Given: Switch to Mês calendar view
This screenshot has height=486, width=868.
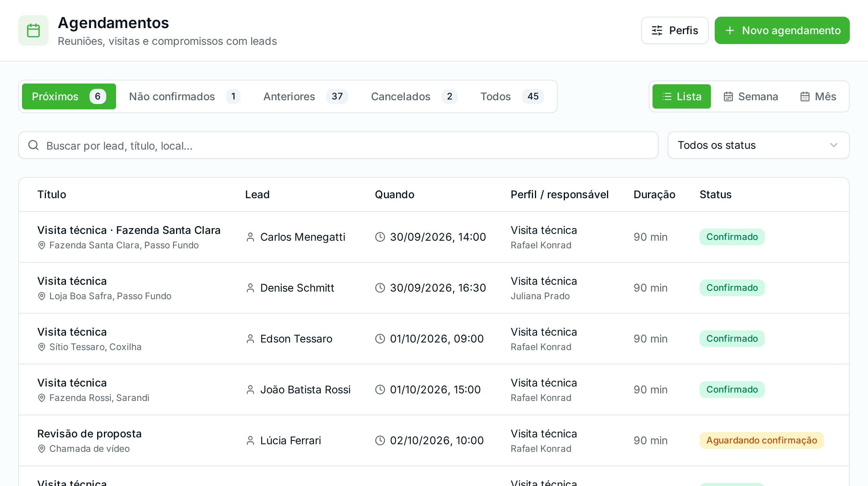Looking at the screenshot, I should pos(818,96).
